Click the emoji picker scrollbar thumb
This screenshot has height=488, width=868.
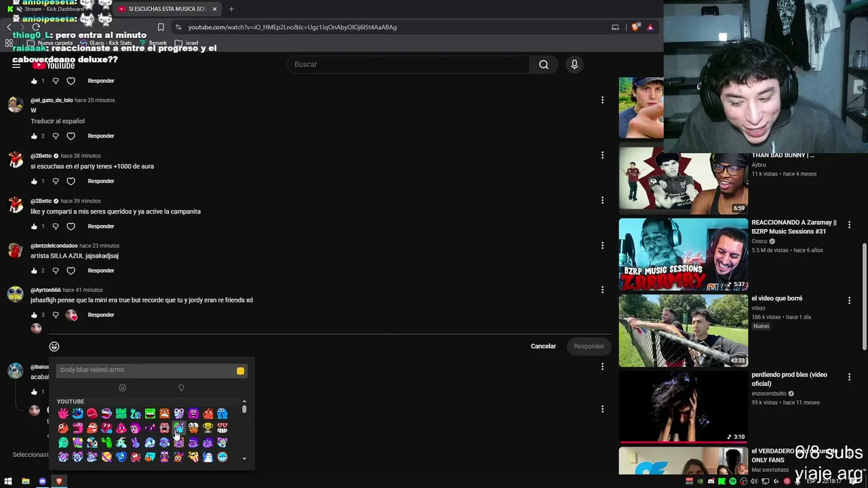pos(244,409)
